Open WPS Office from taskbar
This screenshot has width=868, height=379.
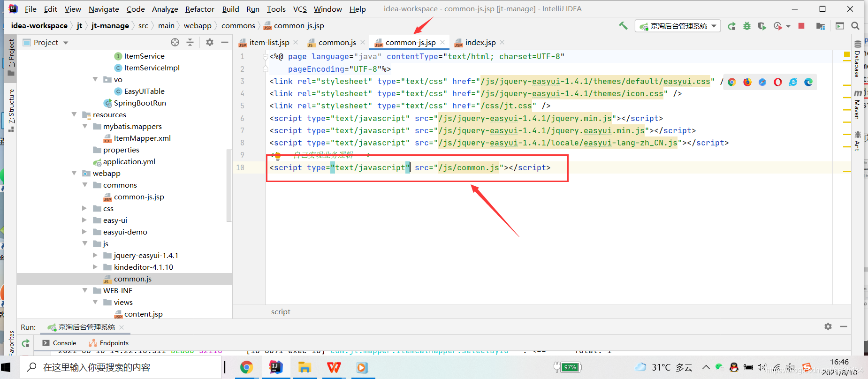[x=334, y=367]
